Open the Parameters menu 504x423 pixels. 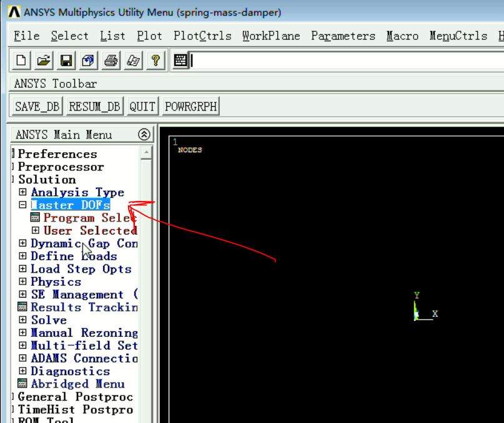[x=343, y=36]
